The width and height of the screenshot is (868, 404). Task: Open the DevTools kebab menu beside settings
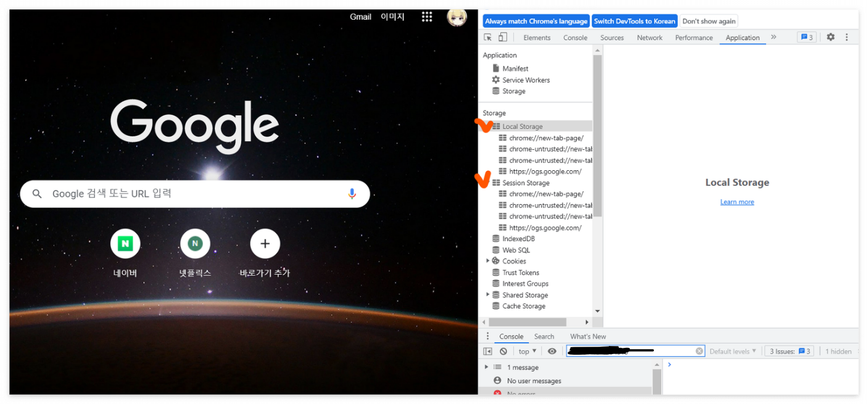(x=847, y=37)
